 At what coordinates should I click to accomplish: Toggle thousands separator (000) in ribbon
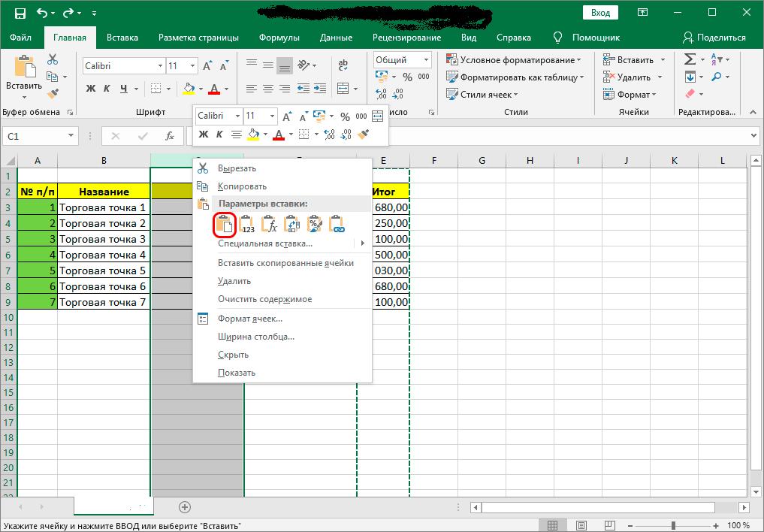click(424, 77)
